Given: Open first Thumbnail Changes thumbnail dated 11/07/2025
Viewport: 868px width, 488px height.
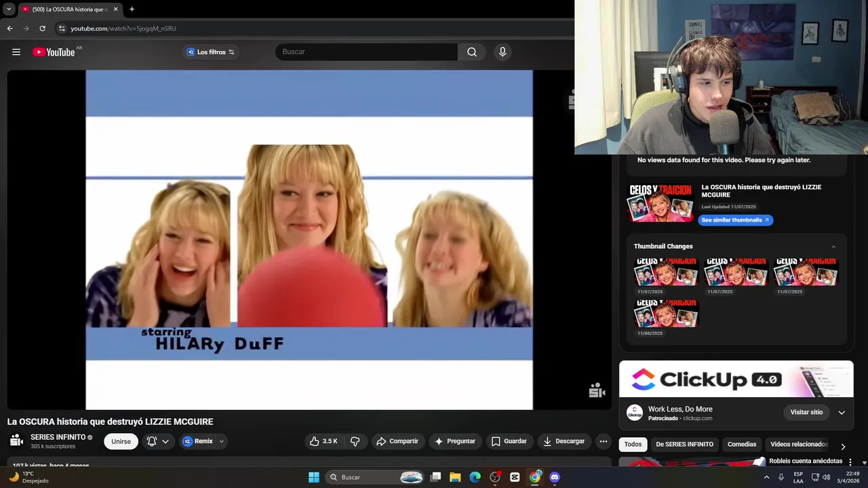Looking at the screenshot, I should 665,272.
